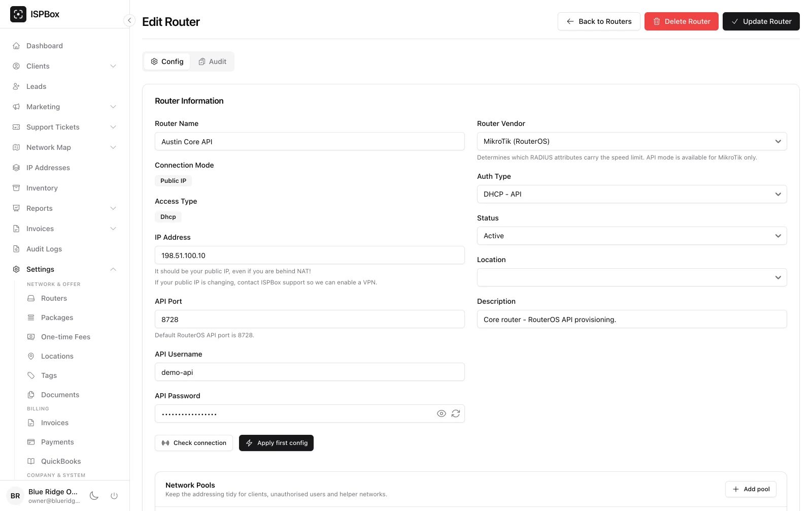Image resolution: width=812 pixels, height=511 pixels.
Task: Expand the Network Map chevron
Action: pyautogui.click(x=113, y=147)
